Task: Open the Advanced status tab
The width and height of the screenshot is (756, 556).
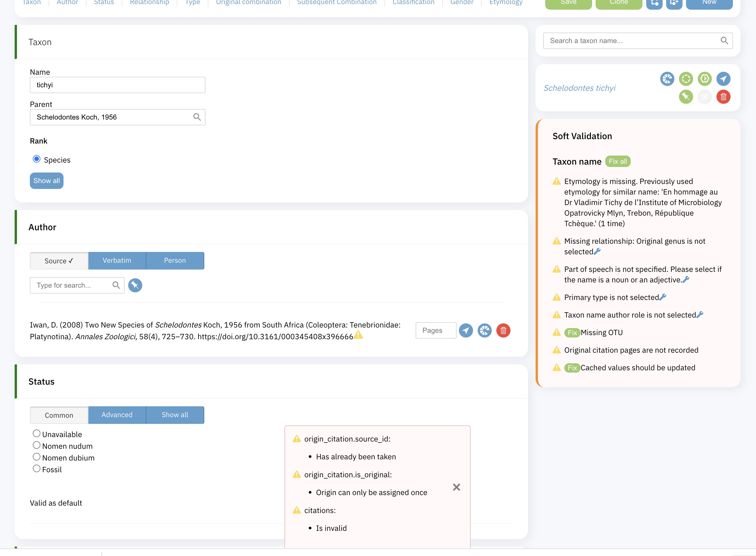Action: (117, 415)
